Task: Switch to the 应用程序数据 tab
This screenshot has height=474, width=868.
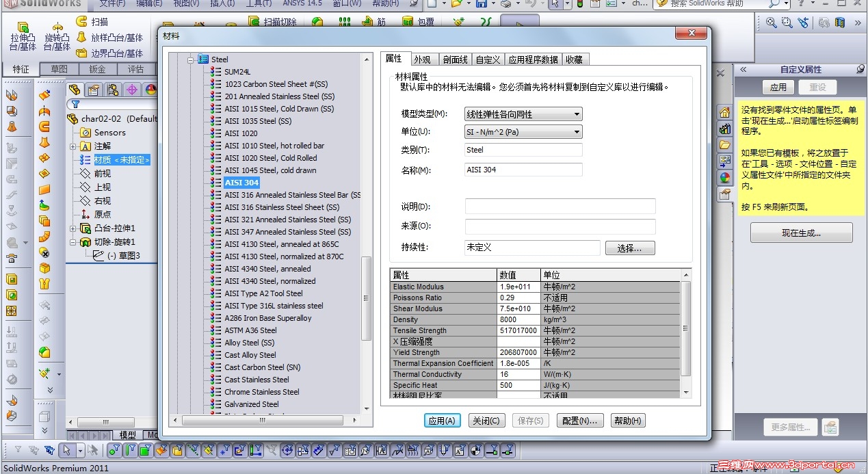Action: point(533,60)
